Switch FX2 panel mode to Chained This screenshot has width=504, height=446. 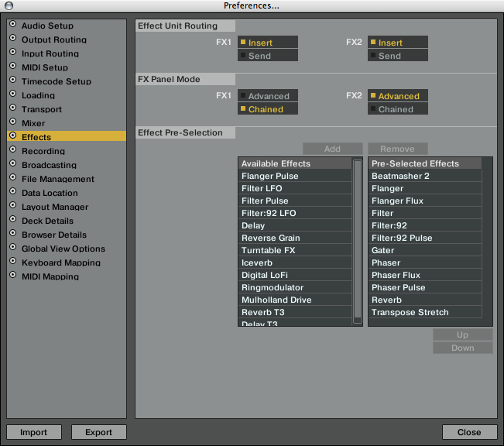click(x=397, y=109)
